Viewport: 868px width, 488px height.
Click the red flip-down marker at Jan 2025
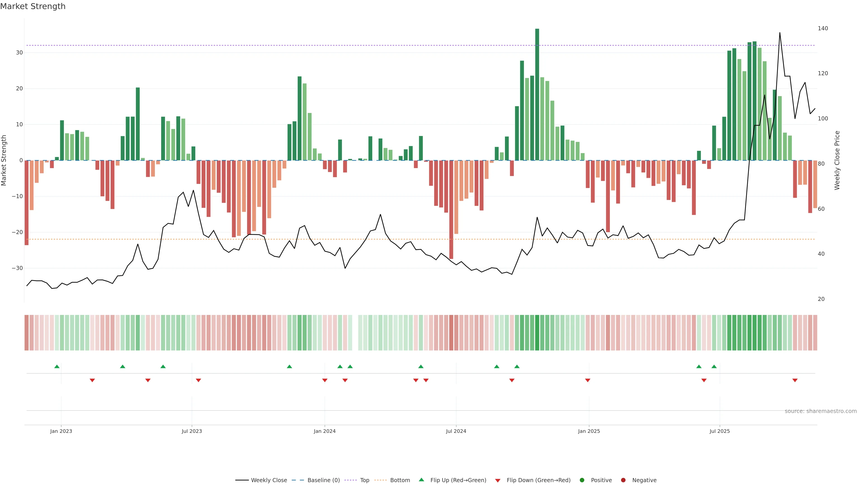tap(588, 380)
